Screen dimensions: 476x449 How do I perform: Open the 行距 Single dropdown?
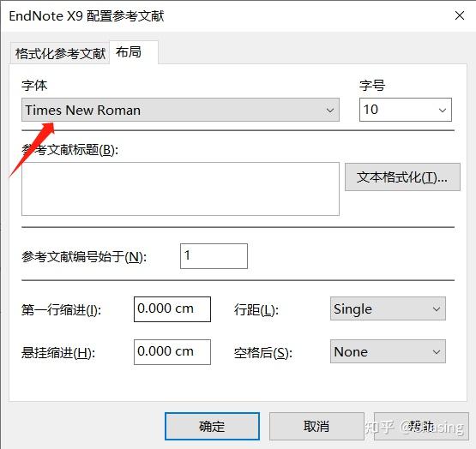[388, 308]
